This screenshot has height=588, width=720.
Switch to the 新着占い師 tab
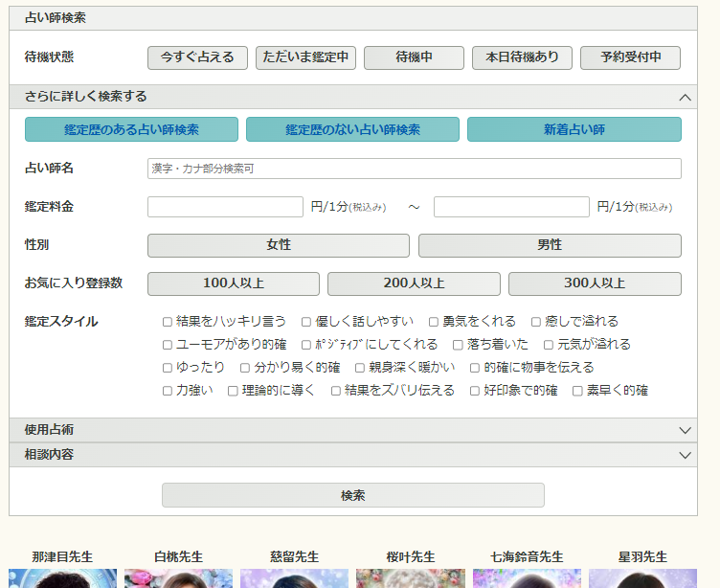[574, 129]
